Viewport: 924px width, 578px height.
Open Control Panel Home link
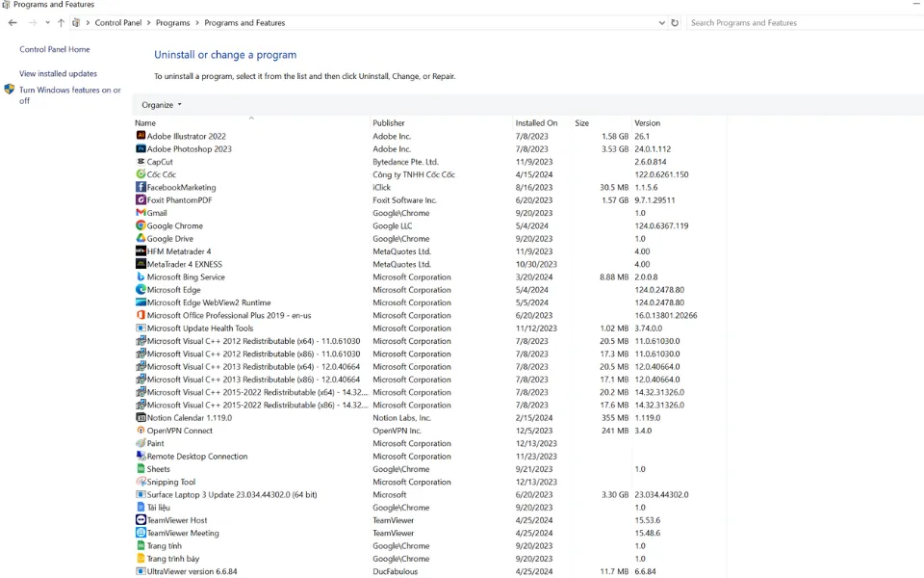(55, 49)
